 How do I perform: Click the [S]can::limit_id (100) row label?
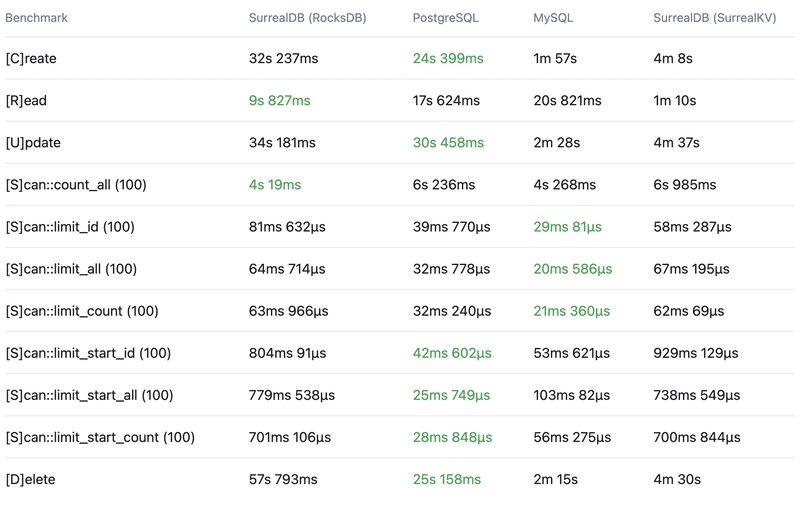click(70, 226)
